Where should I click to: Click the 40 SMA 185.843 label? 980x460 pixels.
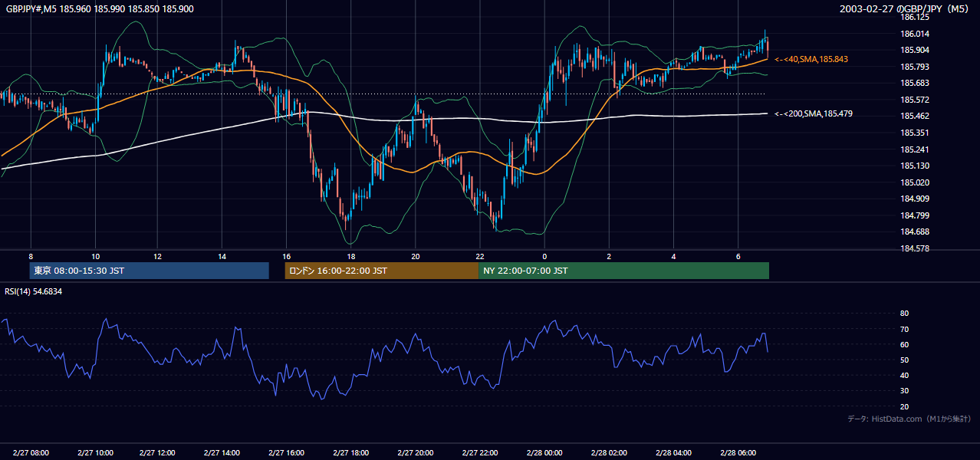coord(811,59)
